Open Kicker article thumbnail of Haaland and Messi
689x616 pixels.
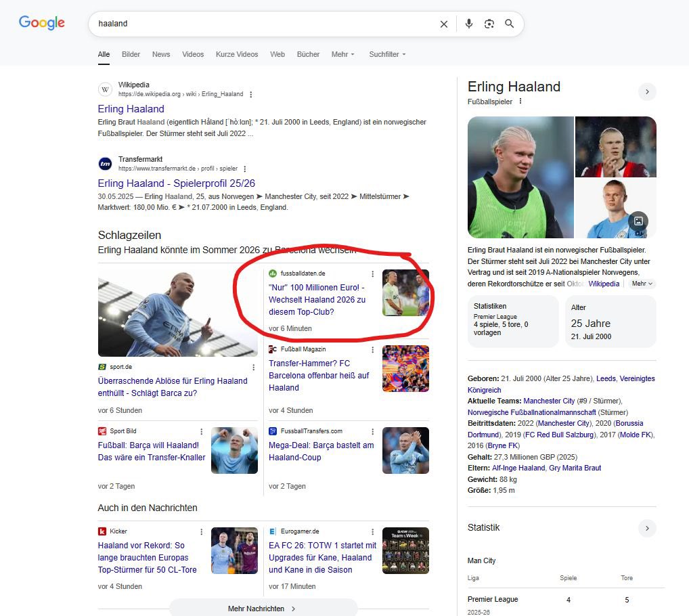235,551
